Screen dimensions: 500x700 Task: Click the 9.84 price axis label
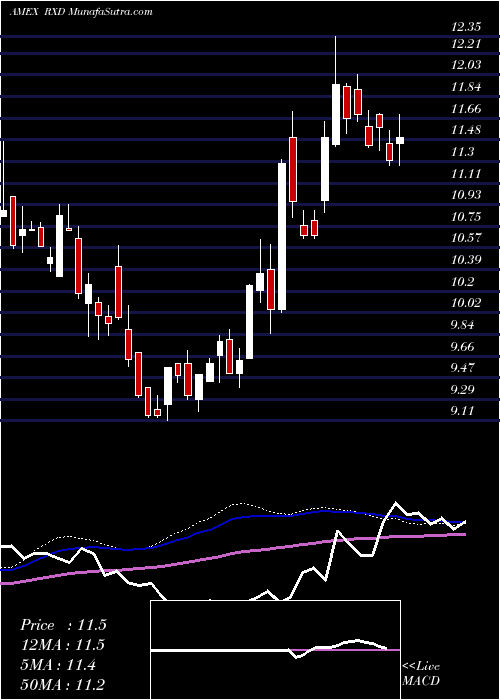462,325
